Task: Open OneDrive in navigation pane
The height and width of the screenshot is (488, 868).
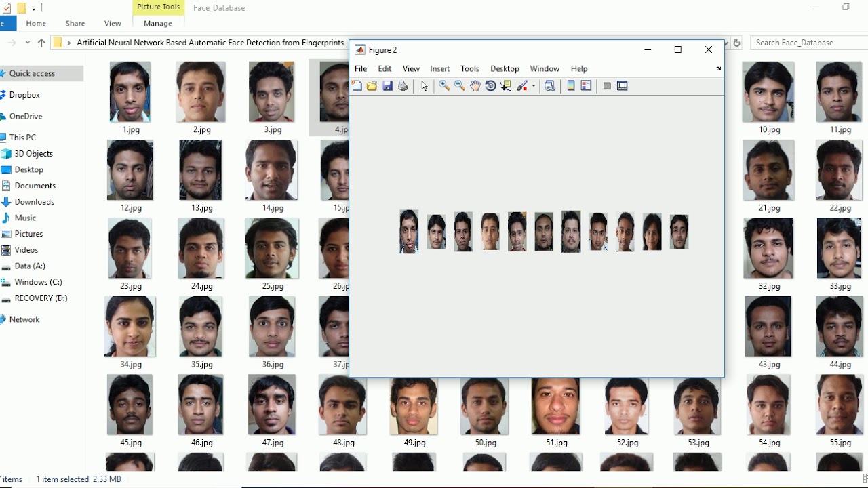Action: pos(26,116)
